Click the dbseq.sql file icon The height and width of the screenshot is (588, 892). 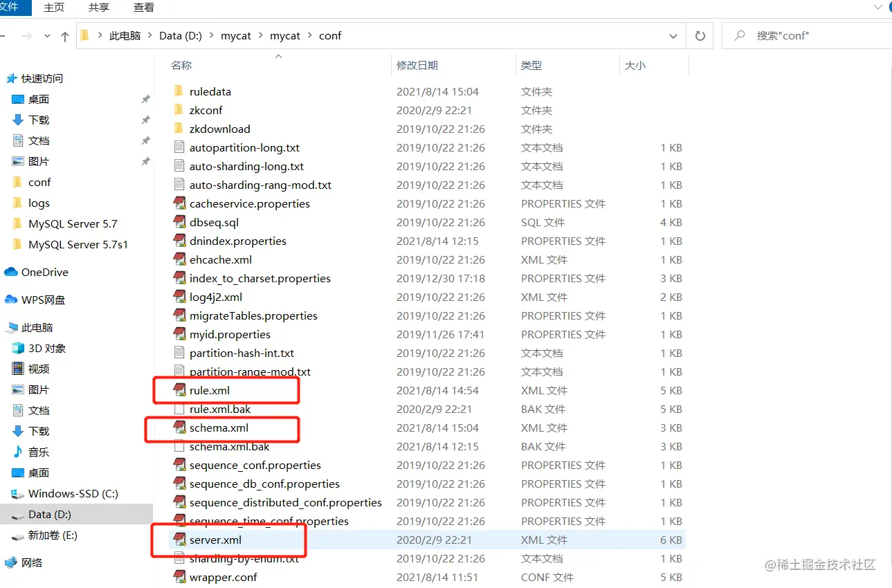(179, 222)
